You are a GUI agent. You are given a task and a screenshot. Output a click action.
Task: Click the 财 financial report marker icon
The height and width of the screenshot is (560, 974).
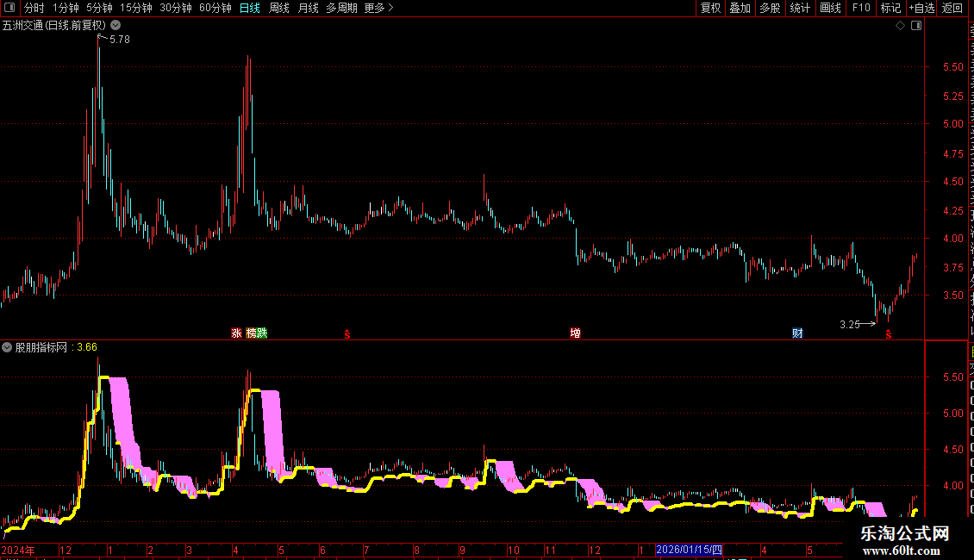(797, 333)
